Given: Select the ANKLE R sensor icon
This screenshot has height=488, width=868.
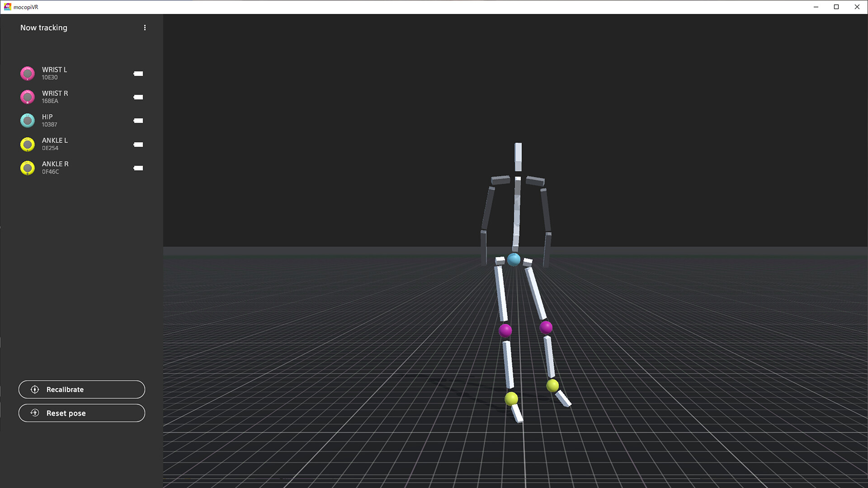Looking at the screenshot, I should click(28, 168).
